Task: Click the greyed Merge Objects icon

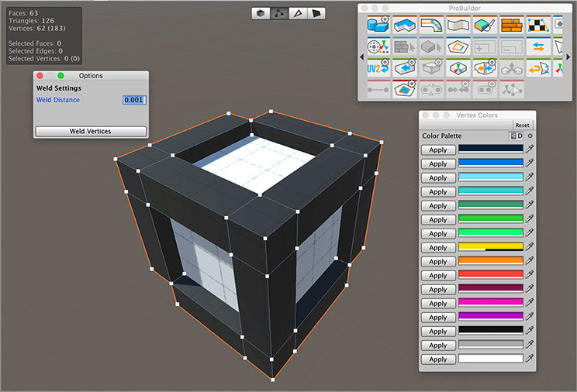Action: [x=512, y=68]
